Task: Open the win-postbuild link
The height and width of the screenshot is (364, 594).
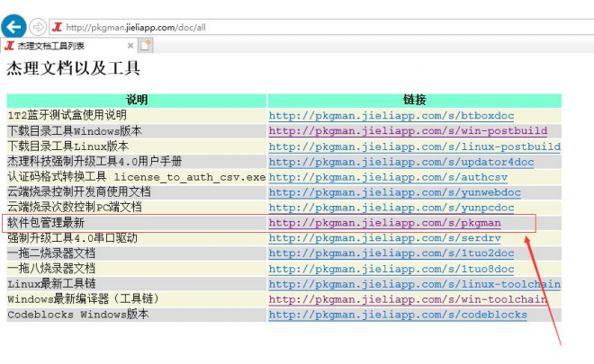Action: pyautogui.click(x=408, y=130)
